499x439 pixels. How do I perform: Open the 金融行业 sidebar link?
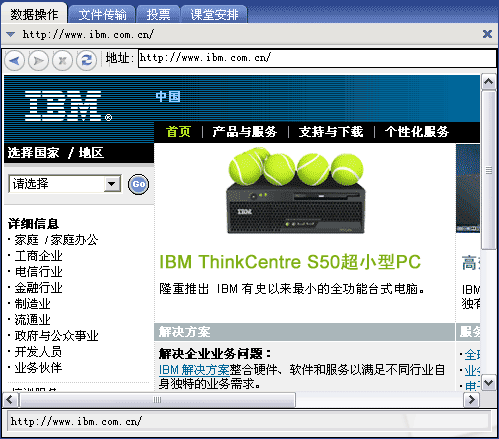point(38,288)
